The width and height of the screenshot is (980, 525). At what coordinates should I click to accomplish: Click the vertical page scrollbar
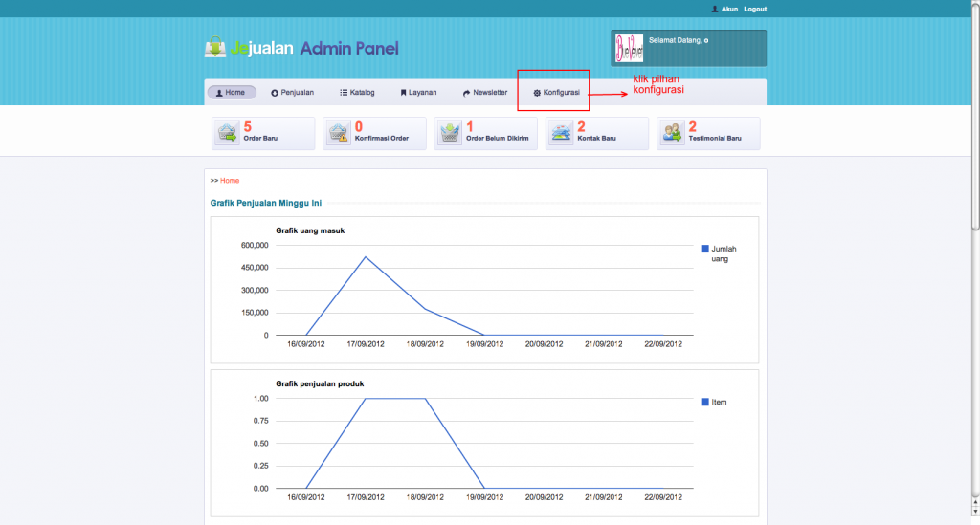tap(974, 115)
